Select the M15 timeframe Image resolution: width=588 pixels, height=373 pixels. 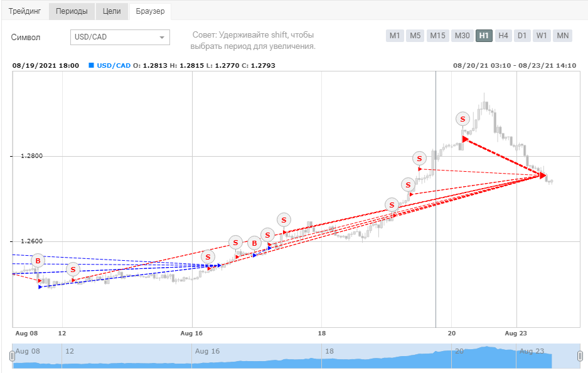click(437, 36)
